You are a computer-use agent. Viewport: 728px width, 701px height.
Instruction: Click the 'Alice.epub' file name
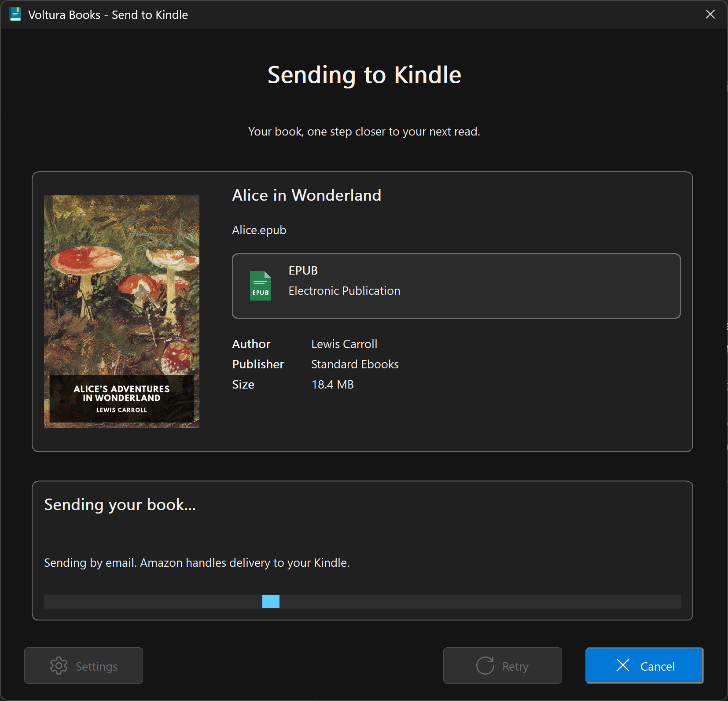(x=259, y=230)
